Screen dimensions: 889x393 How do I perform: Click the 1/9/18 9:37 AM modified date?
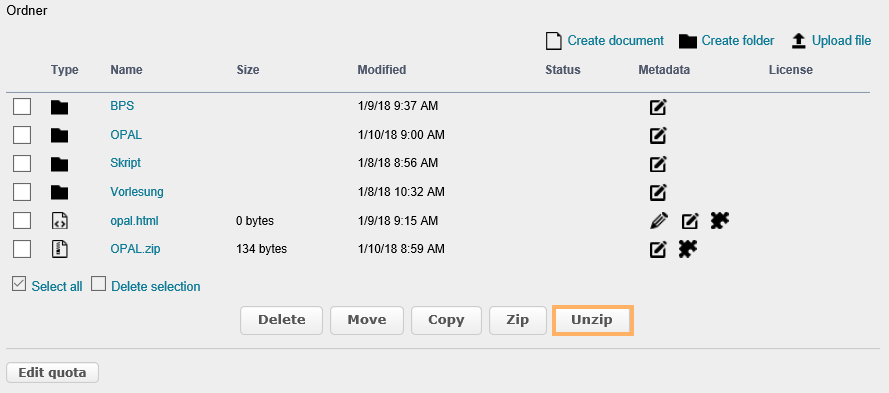397,106
